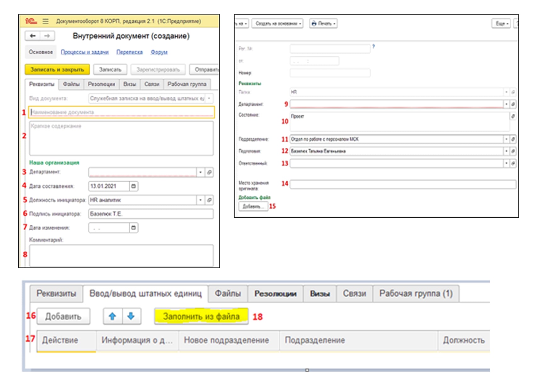Open the Должность инициатора linked record icon
Screen dimensions: 534x392
(x=209, y=200)
